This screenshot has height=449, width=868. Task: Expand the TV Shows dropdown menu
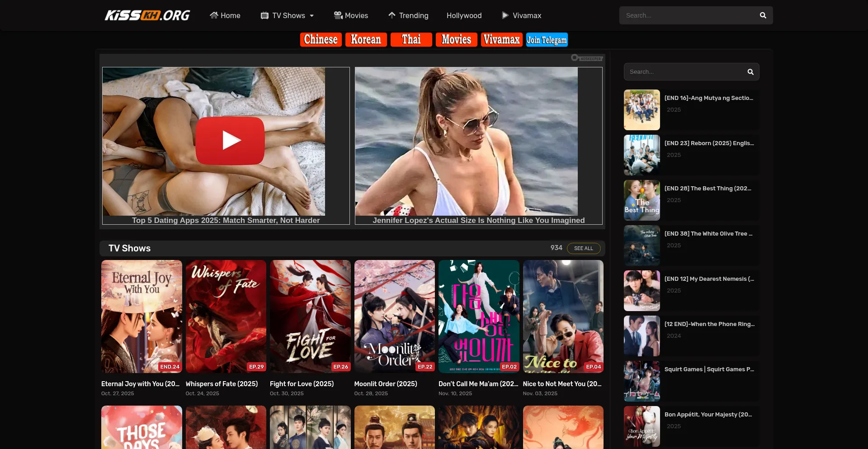(x=287, y=15)
